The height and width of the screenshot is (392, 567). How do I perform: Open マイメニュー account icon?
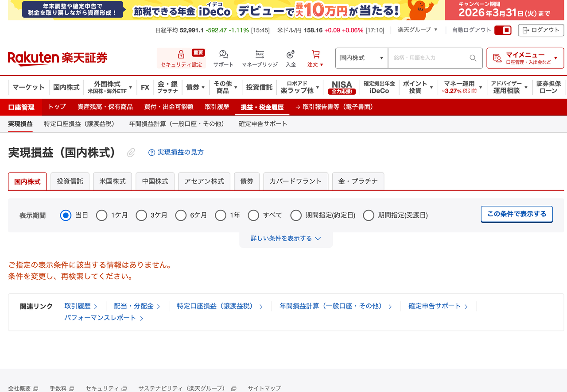click(497, 58)
